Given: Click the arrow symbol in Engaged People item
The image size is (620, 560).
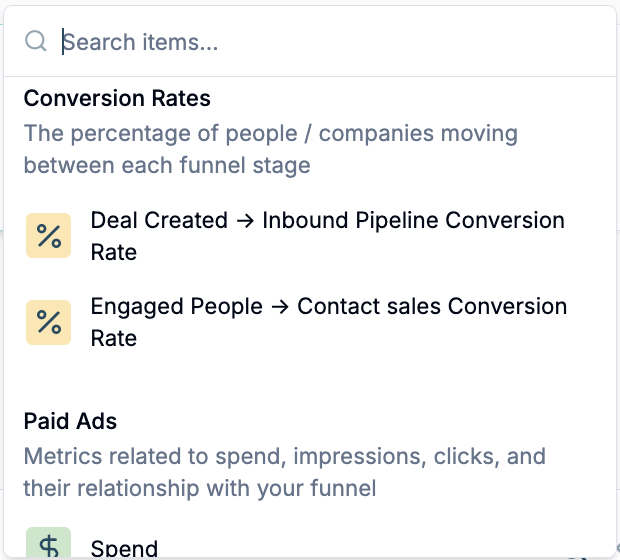Looking at the screenshot, I should pos(280,307).
